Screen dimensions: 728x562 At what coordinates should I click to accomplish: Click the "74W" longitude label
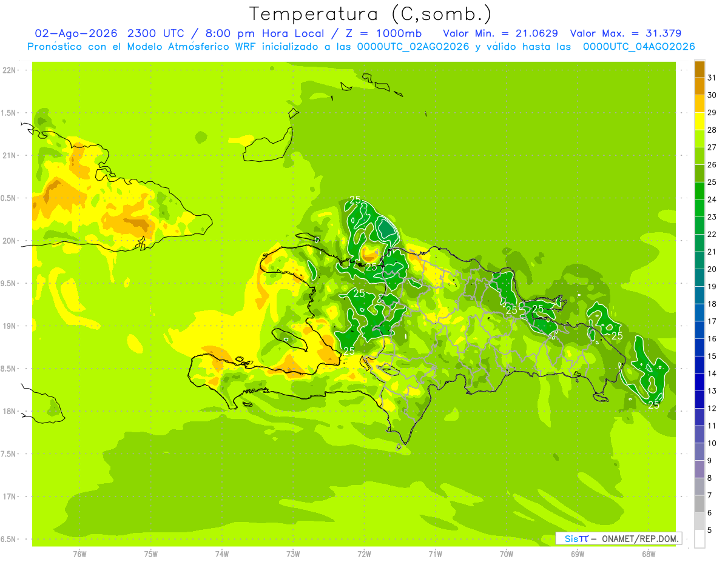coord(222,554)
